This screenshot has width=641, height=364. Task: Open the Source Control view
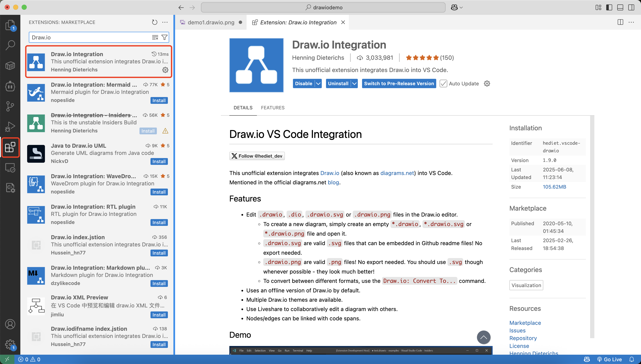pyautogui.click(x=10, y=106)
